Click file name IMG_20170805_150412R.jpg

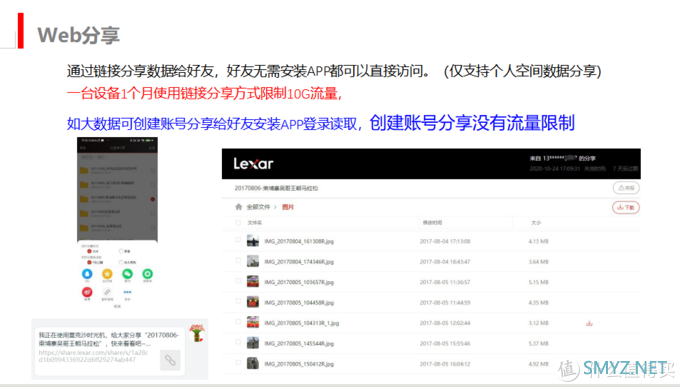(x=299, y=364)
